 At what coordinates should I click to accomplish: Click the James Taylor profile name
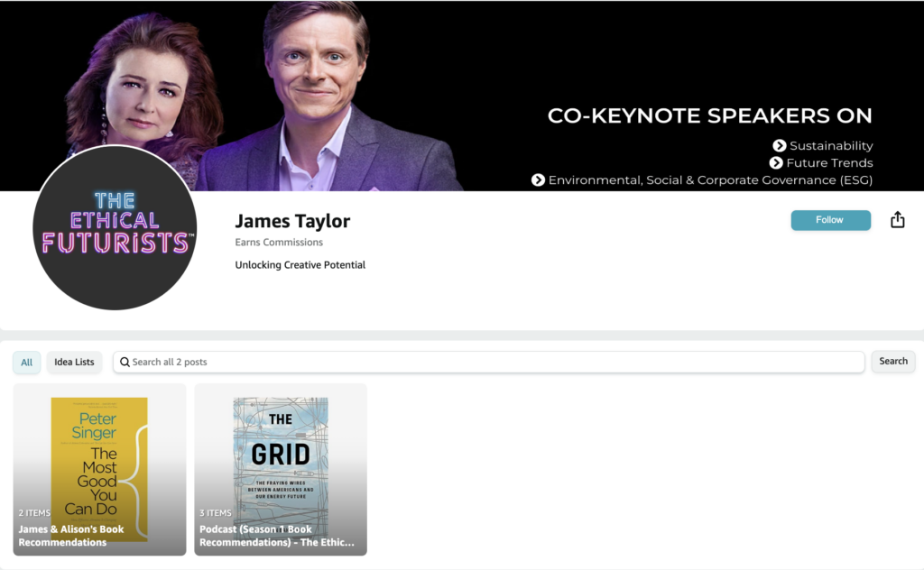pyautogui.click(x=292, y=221)
